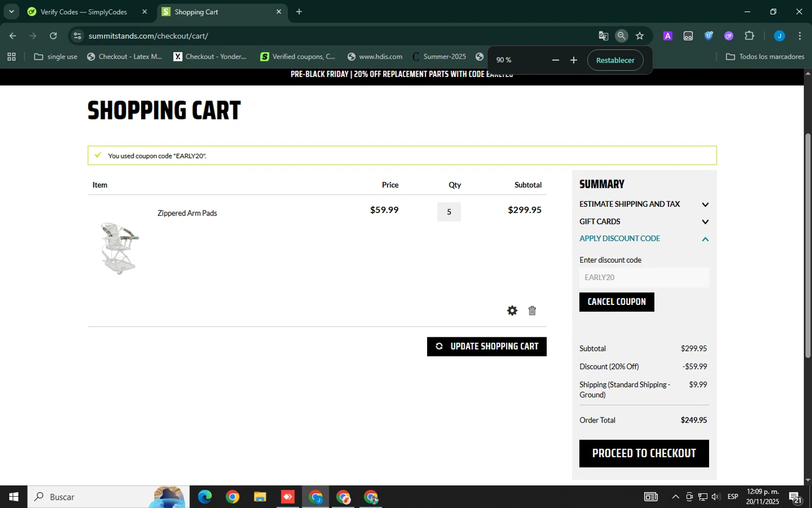Screen dimensions: 812x508
Task: Click the page vertical scrollbar
Action: click(x=808, y=246)
